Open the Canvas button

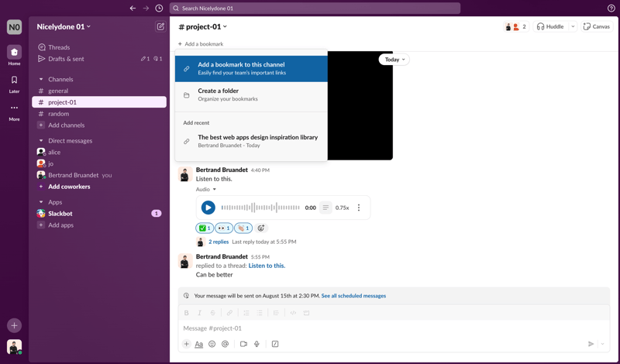click(597, 26)
